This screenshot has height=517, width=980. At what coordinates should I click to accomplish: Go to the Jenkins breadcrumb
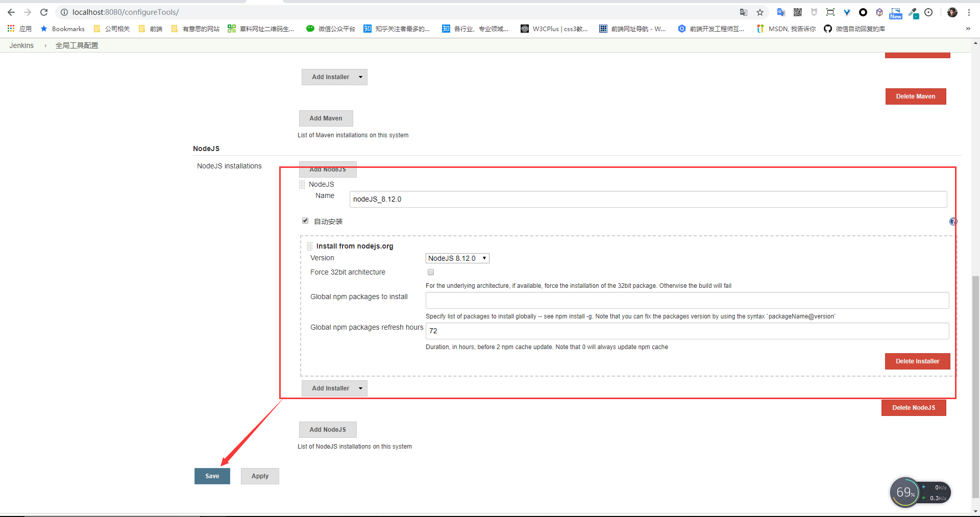[x=21, y=45]
